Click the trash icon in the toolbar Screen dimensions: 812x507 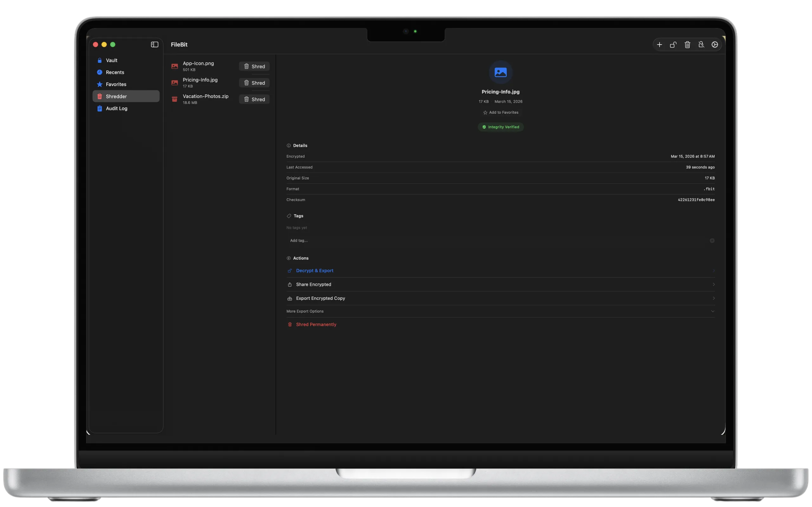687,44
